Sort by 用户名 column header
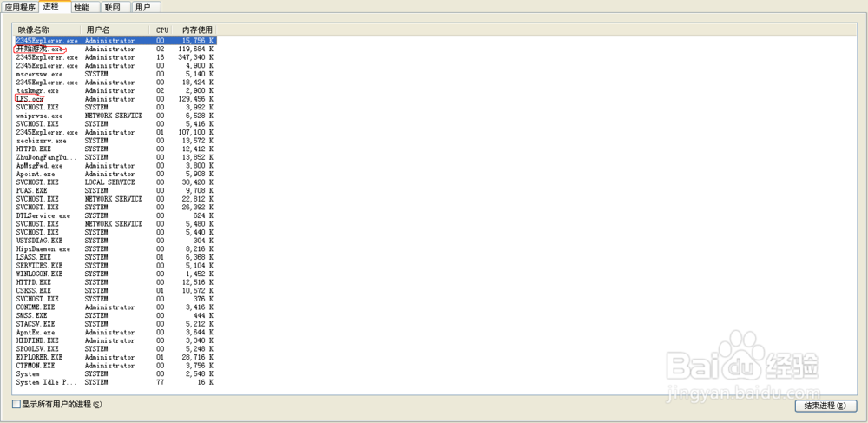868x423 pixels. pos(115,30)
